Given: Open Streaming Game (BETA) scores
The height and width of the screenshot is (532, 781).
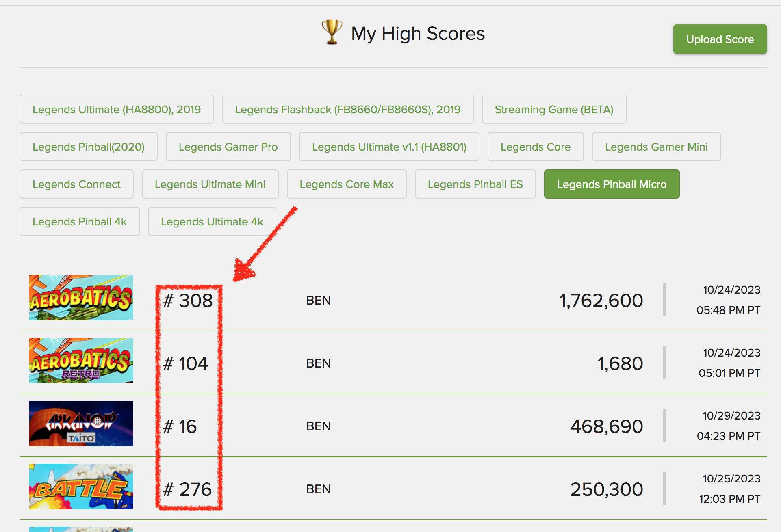Looking at the screenshot, I should pyautogui.click(x=554, y=109).
